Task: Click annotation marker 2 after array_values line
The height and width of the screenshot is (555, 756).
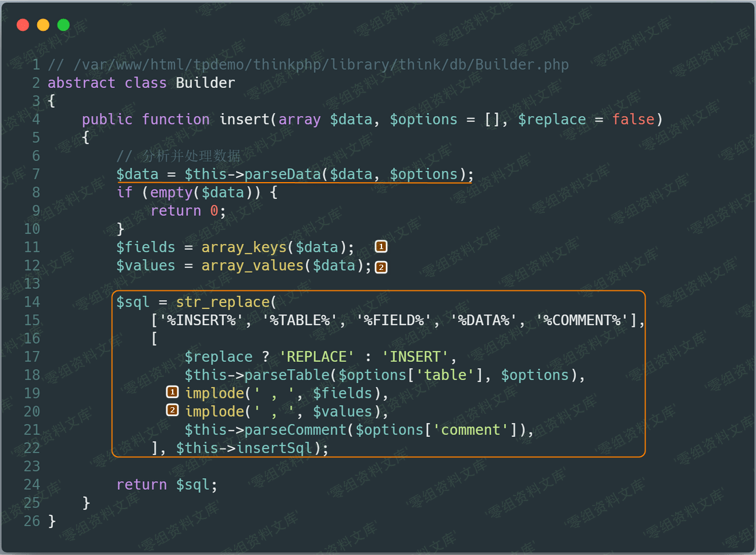Action: [381, 267]
